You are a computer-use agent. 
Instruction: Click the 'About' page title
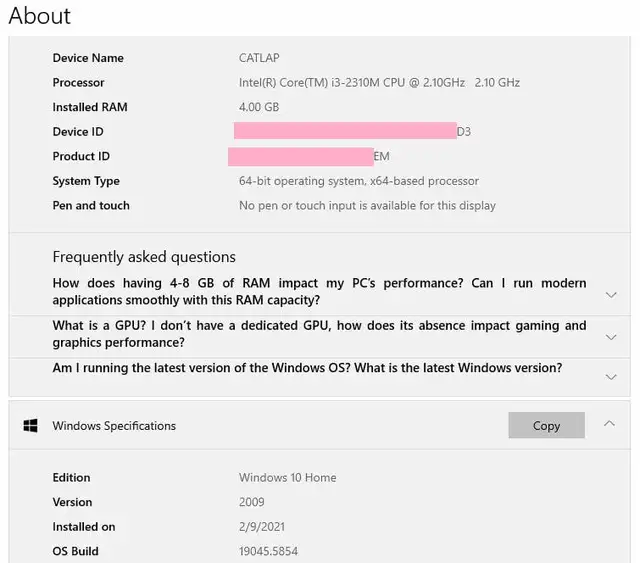[40, 16]
